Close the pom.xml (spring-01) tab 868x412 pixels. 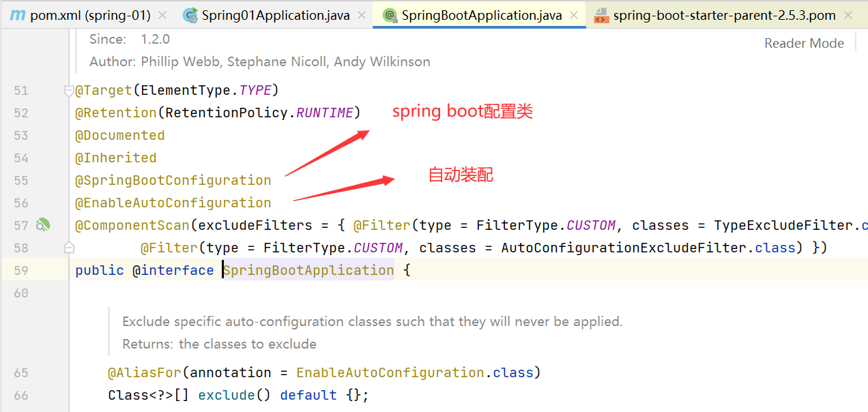tap(162, 15)
